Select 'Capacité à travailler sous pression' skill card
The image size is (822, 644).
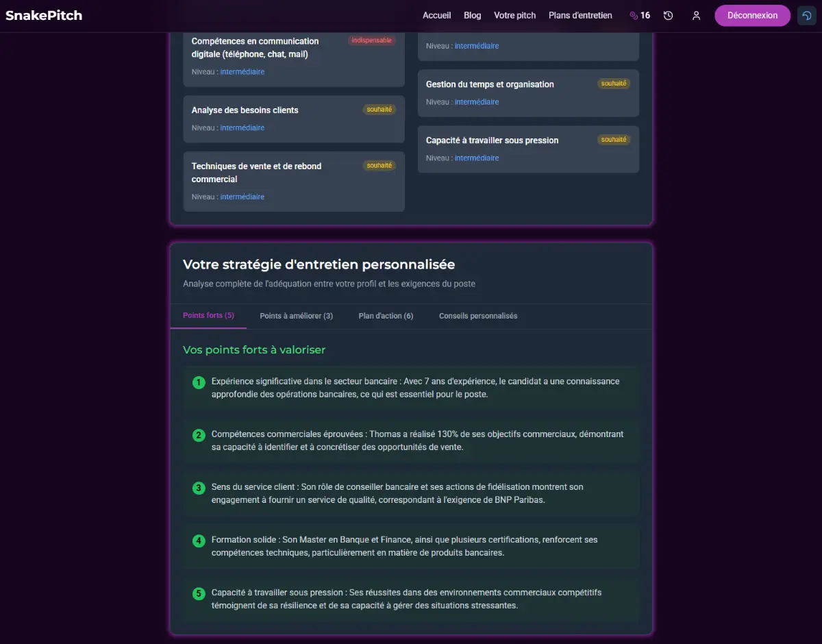point(528,149)
